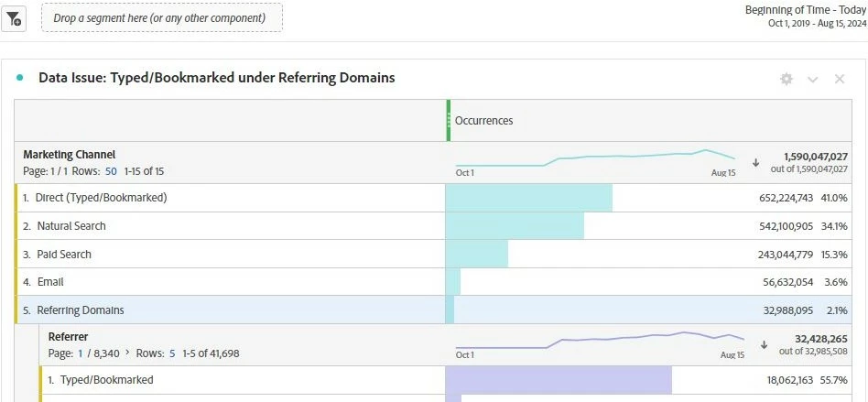Click the total 1,590,047,027

point(816,157)
